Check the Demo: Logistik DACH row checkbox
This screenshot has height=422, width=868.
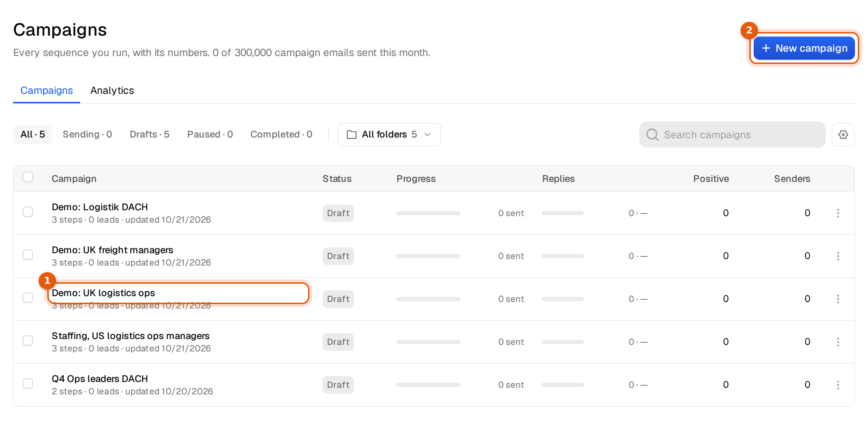pos(28,212)
